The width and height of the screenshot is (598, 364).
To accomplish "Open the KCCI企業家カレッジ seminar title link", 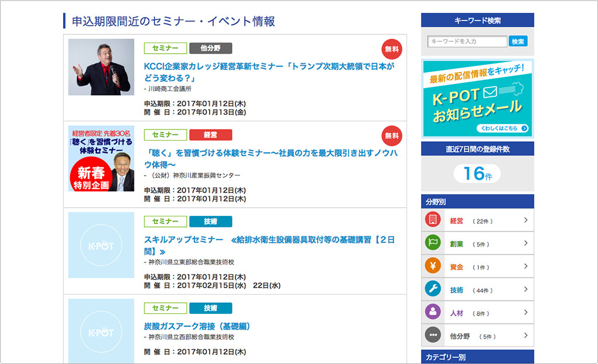I will pyautogui.click(x=269, y=72).
